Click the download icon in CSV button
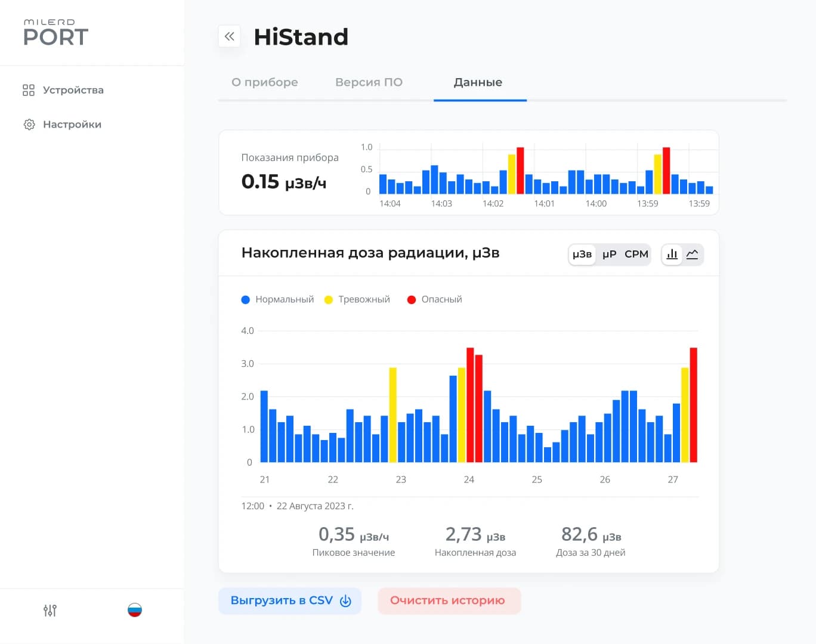Viewport: 816px width, 644px height. tap(345, 601)
